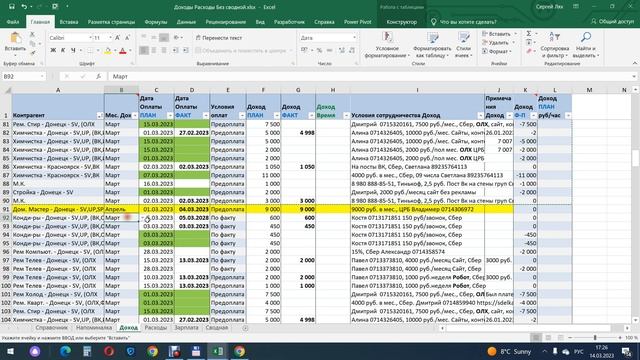This screenshot has height=360, width=640.
Task: Click the AutoSum sigma icon
Action: pyautogui.click(x=529, y=33)
